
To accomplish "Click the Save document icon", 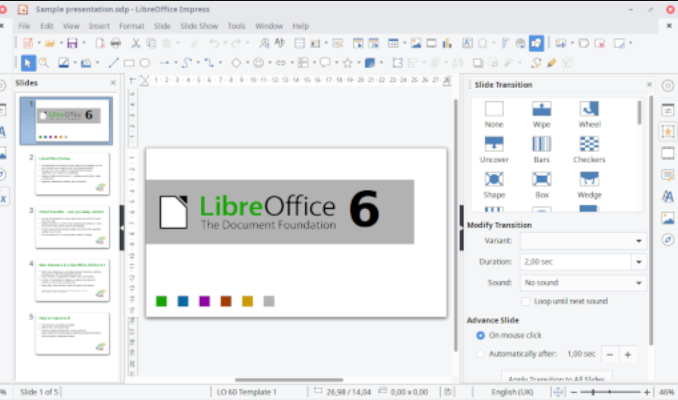I will [72, 43].
